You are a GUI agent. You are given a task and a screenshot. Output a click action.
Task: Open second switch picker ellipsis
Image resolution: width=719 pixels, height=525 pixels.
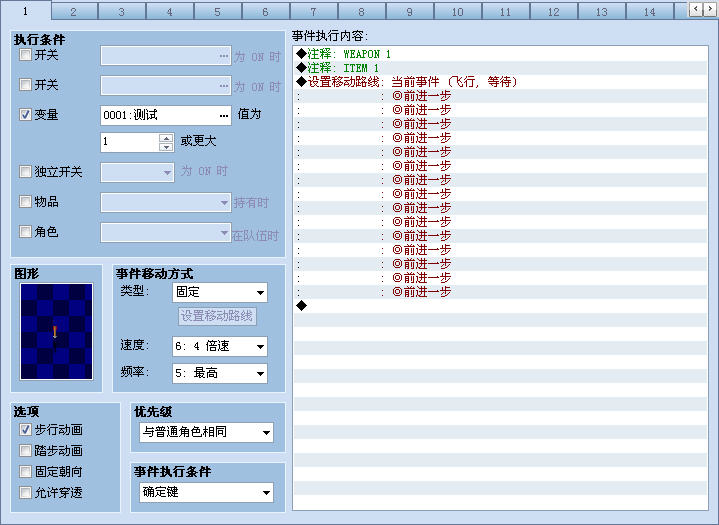pos(223,86)
